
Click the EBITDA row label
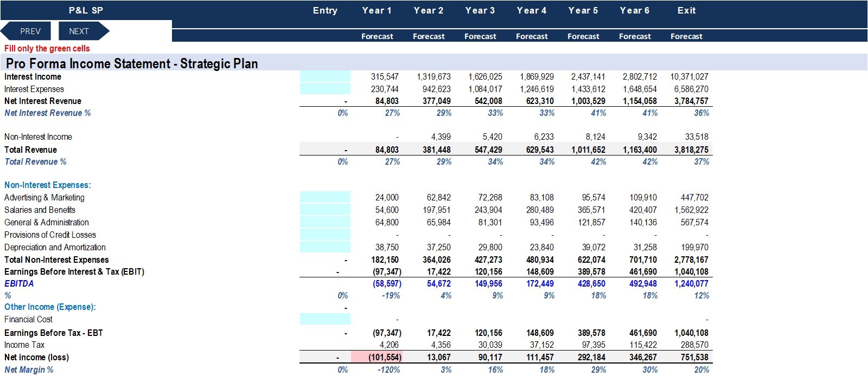[x=19, y=283]
